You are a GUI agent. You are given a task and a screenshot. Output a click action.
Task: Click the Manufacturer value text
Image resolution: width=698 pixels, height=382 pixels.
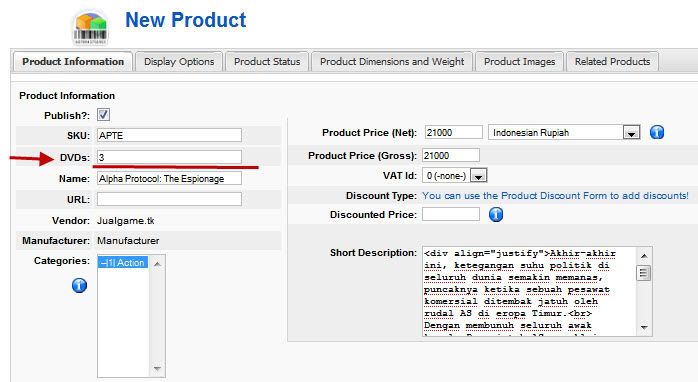(128, 240)
